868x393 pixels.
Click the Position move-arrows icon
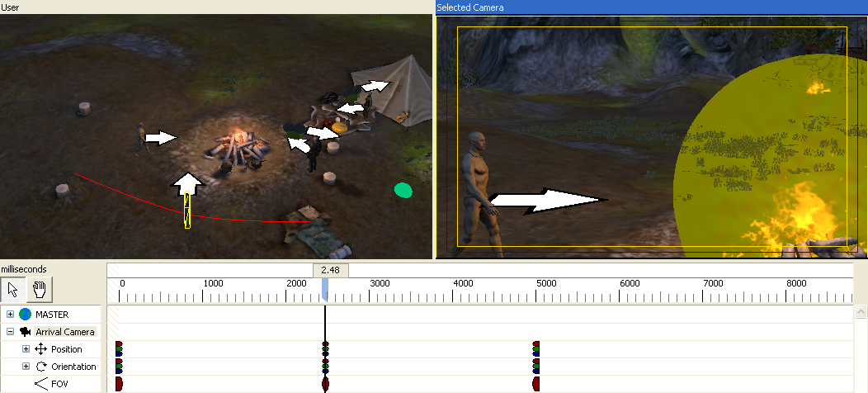[41, 349]
